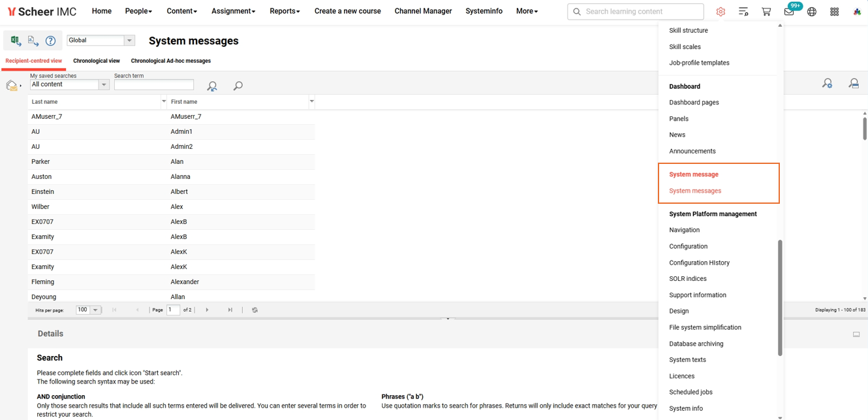Click the Scheer IMC logo
The height and width of the screenshot is (420, 868).
click(42, 12)
